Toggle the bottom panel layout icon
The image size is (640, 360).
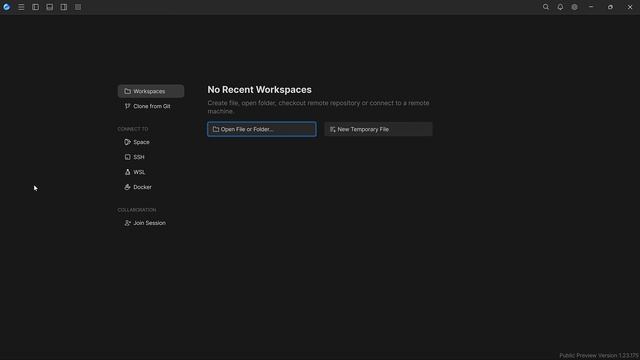[x=49, y=7]
